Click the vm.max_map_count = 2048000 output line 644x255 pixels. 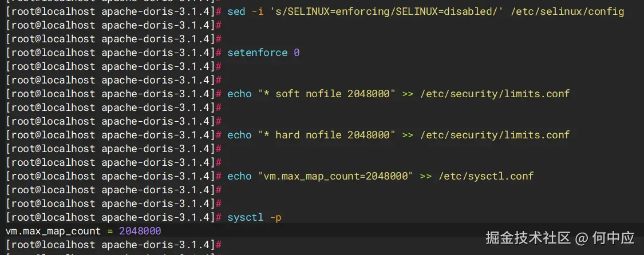[84, 231]
